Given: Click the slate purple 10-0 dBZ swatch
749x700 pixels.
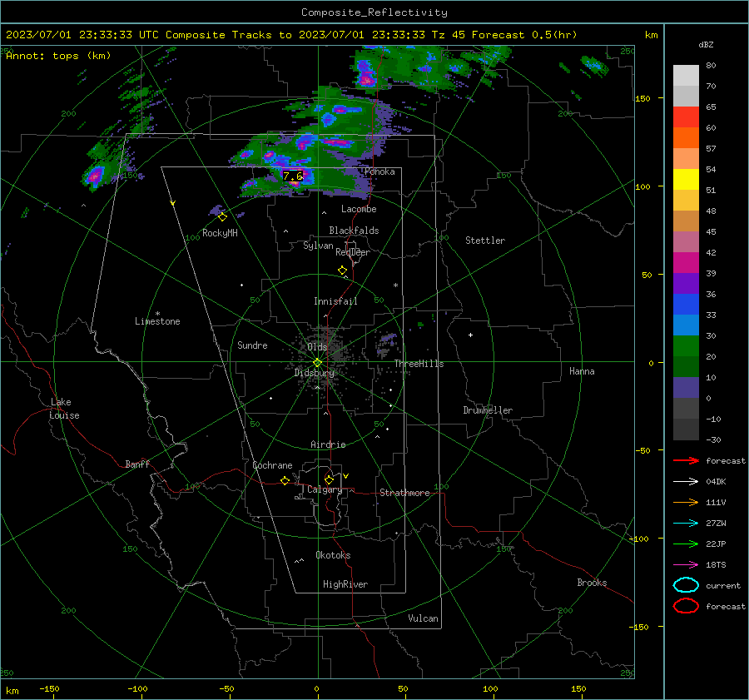Looking at the screenshot, I should coord(686,388).
